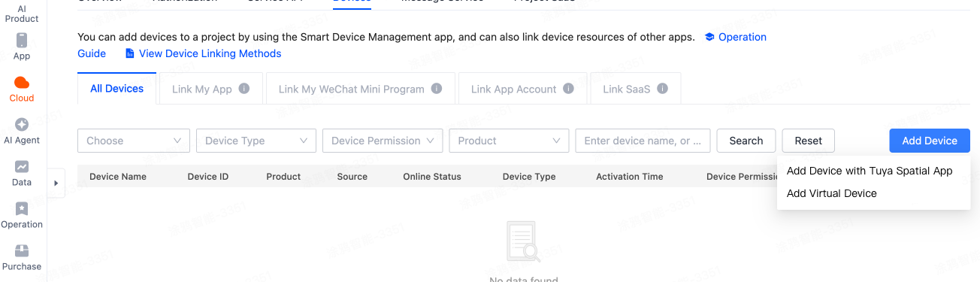Click the document icon before View Device Linking
The height and width of the screenshot is (282, 980).
point(130,53)
